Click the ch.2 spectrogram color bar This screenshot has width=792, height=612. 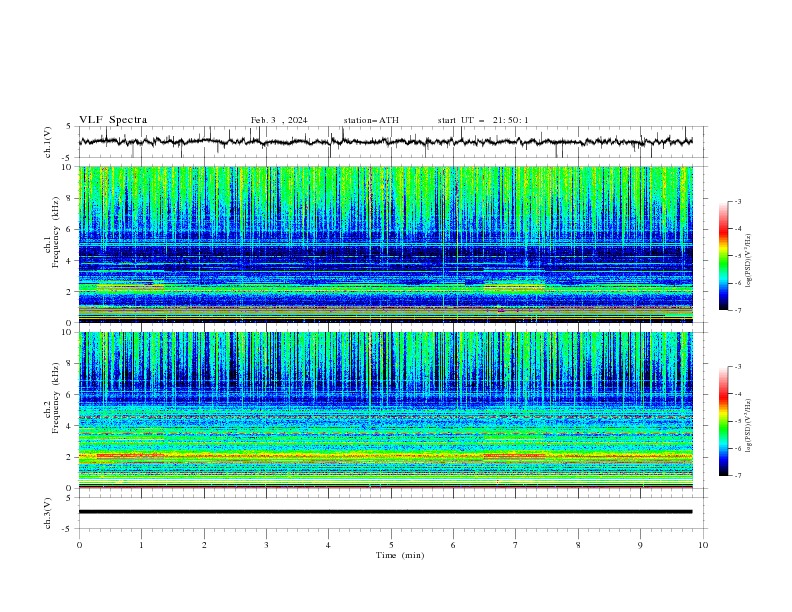tap(723, 421)
